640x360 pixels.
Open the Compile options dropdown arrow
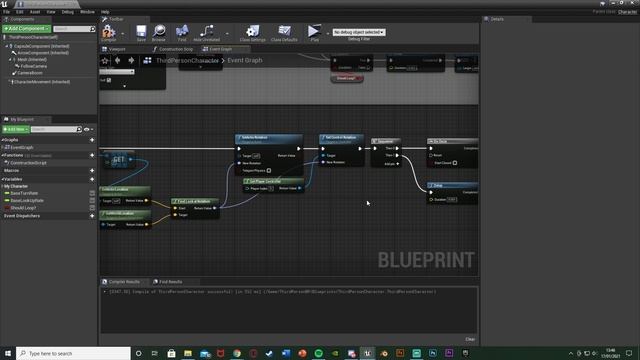click(x=122, y=34)
